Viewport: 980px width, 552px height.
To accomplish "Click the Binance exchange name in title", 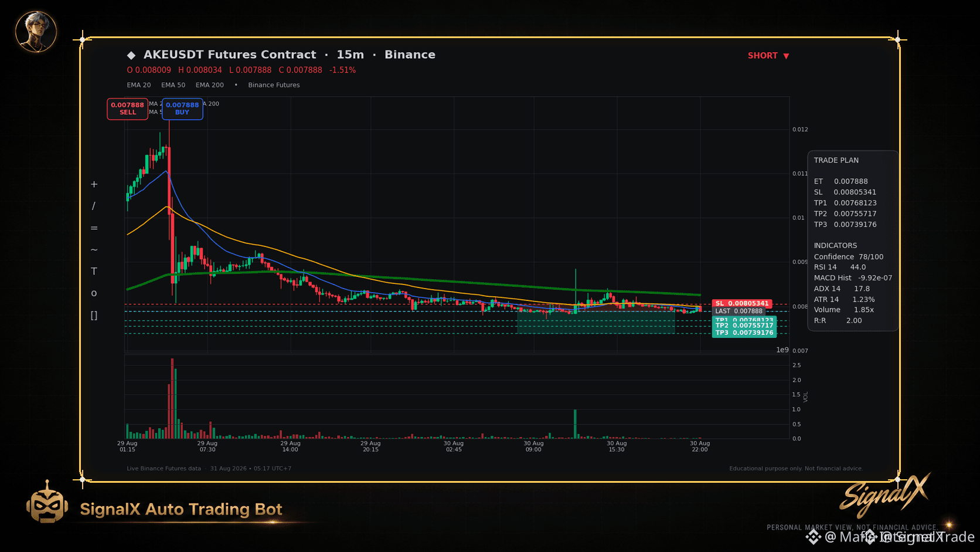I will point(410,55).
